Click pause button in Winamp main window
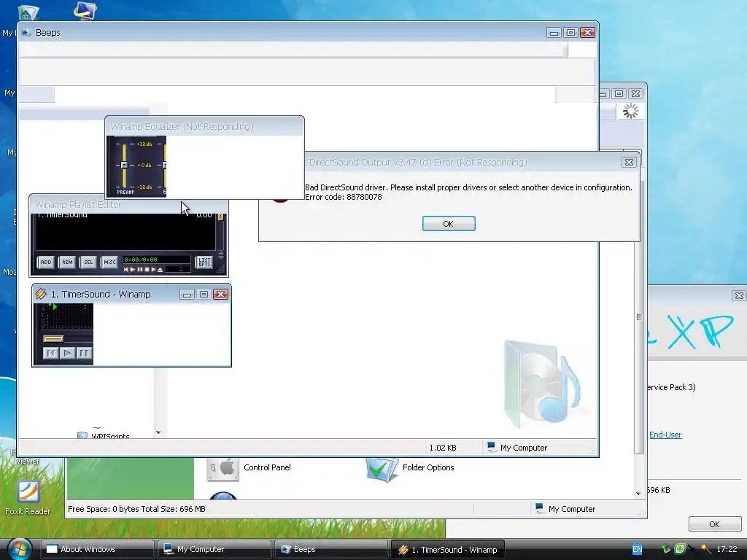The height and width of the screenshot is (560, 747). [x=84, y=353]
